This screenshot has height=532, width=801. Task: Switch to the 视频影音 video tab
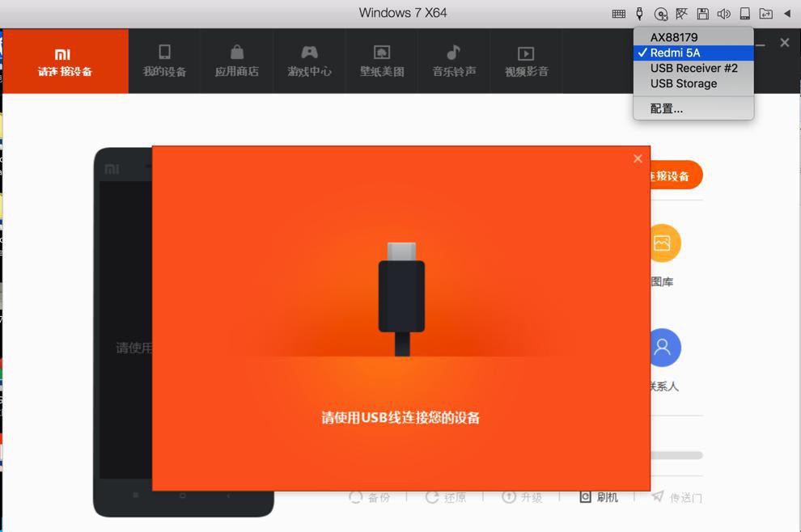point(527,61)
